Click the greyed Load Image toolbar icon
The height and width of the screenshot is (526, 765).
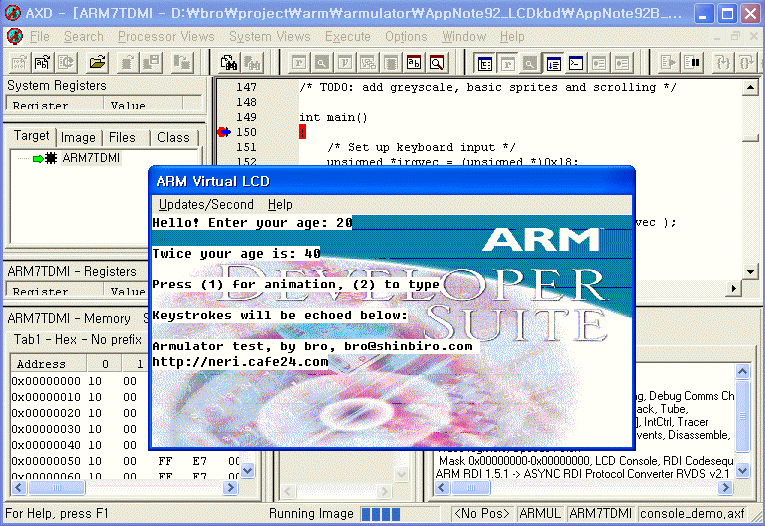20,62
